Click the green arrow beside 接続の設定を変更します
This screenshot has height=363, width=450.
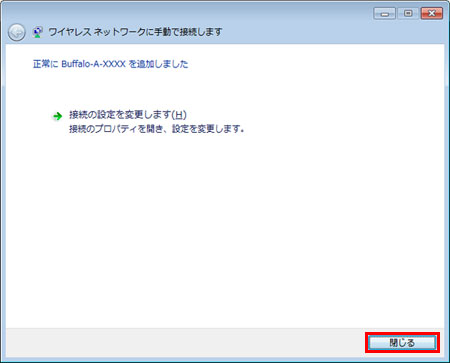(x=58, y=116)
